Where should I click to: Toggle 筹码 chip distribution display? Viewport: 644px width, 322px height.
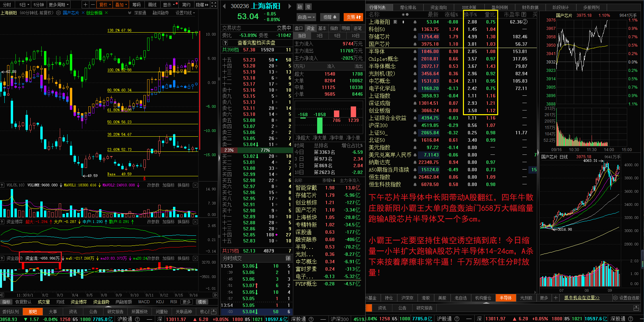point(136,5)
